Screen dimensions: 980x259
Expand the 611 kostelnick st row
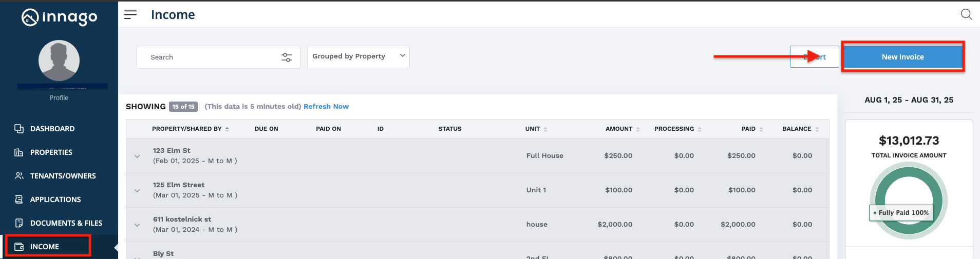click(137, 225)
